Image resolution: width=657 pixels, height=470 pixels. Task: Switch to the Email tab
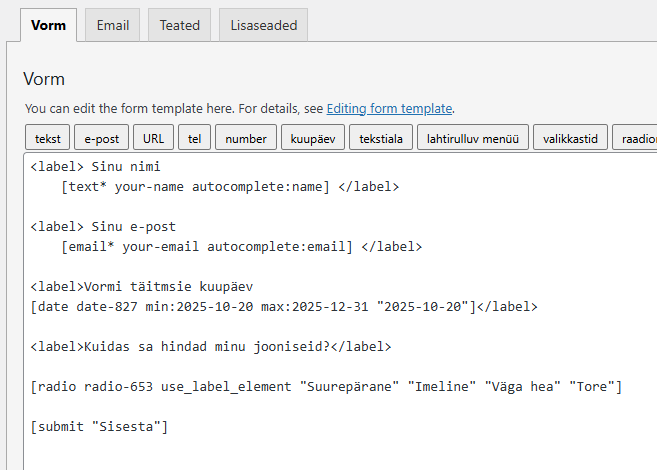tap(112, 25)
